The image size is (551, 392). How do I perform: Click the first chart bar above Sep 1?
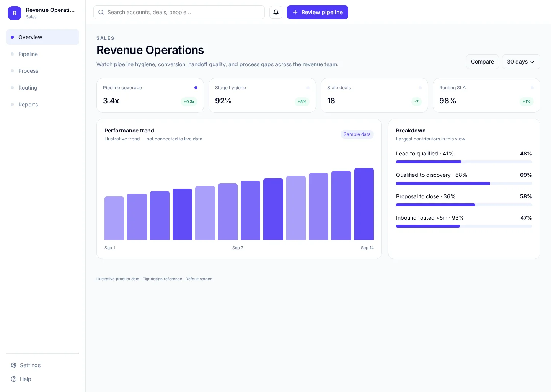tap(114, 218)
